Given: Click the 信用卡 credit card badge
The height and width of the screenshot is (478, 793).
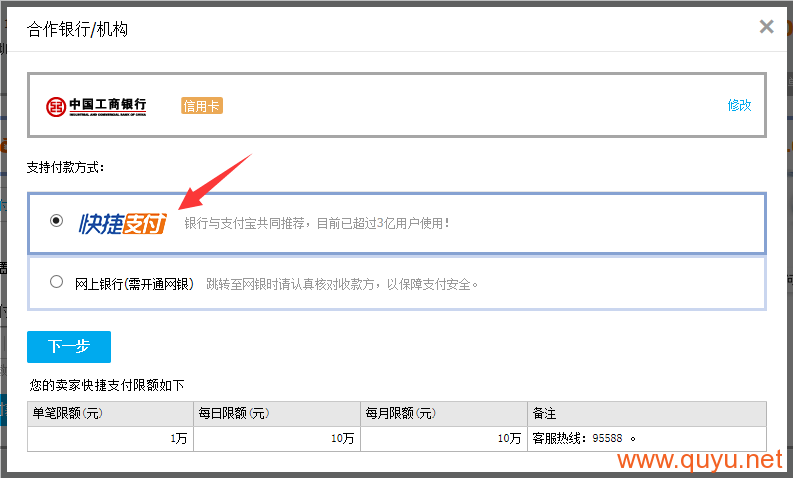Looking at the screenshot, I should [202, 106].
